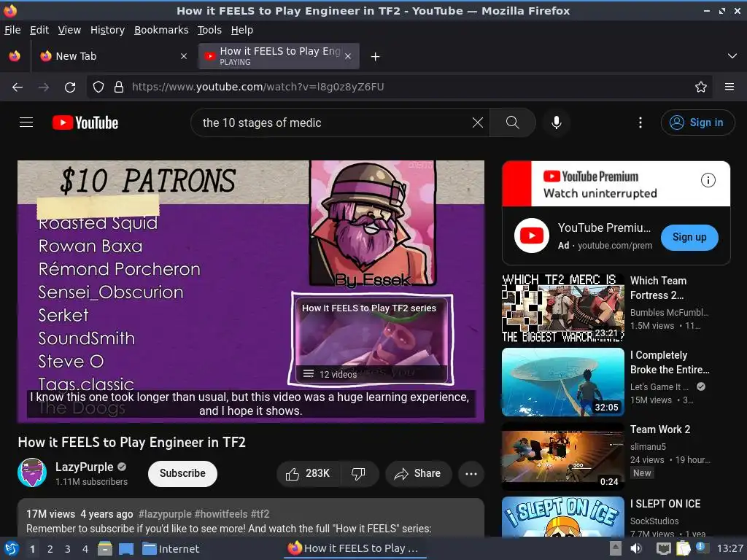This screenshot has width=747, height=560.
Task: Like the video with thumbs up
Action: click(309, 473)
